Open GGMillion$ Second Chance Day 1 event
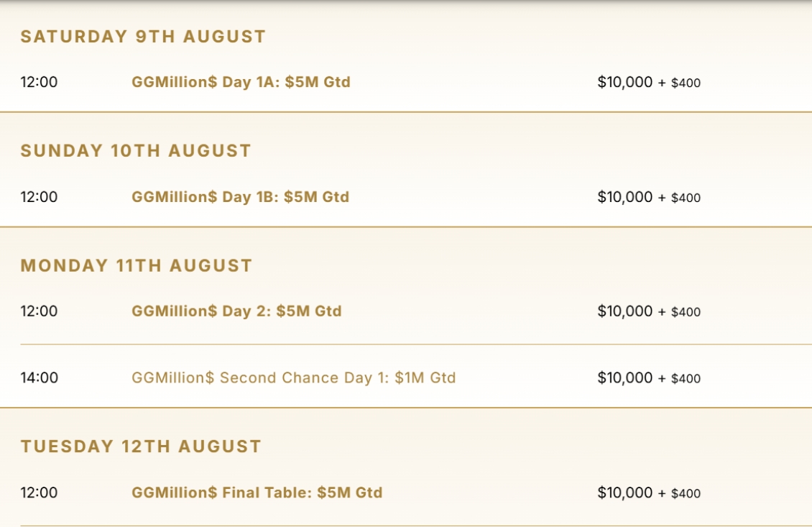The image size is (812, 527). [294, 377]
